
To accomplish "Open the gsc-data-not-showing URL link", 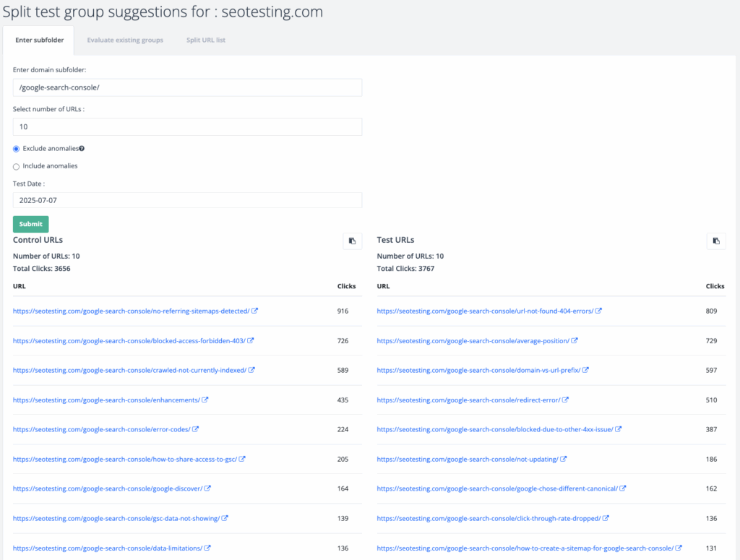I will (116, 519).
